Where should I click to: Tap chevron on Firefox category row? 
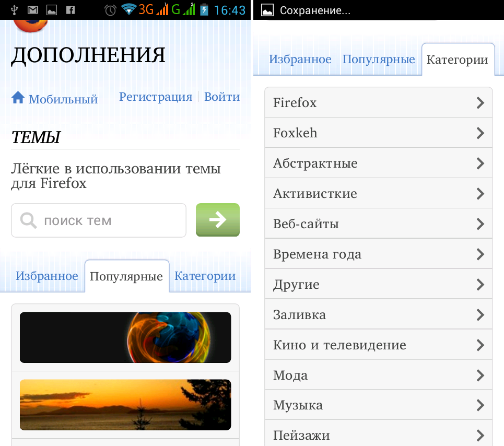click(x=480, y=103)
